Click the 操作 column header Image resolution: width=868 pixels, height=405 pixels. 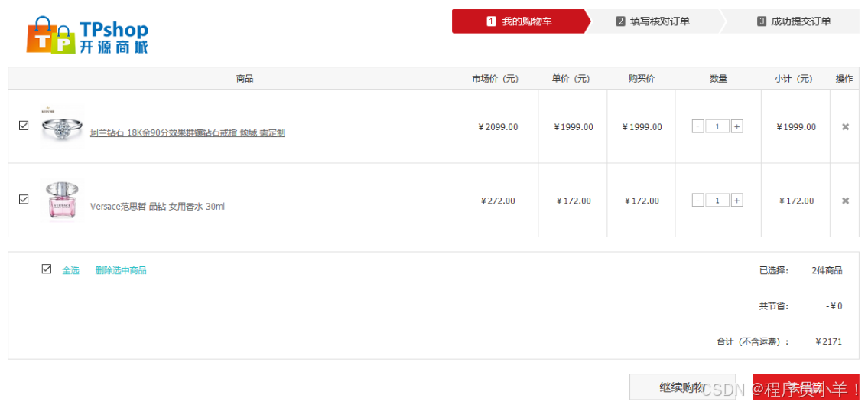click(844, 79)
